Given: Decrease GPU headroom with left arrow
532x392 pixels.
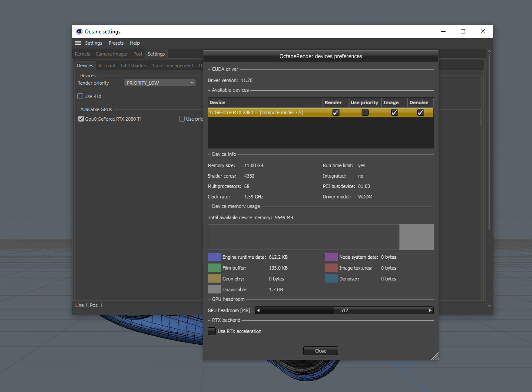Looking at the screenshot, I should 258,310.
